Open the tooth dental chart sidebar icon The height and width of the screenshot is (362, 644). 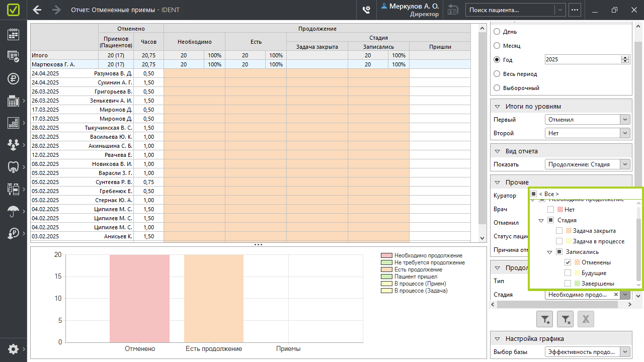pos(13,167)
